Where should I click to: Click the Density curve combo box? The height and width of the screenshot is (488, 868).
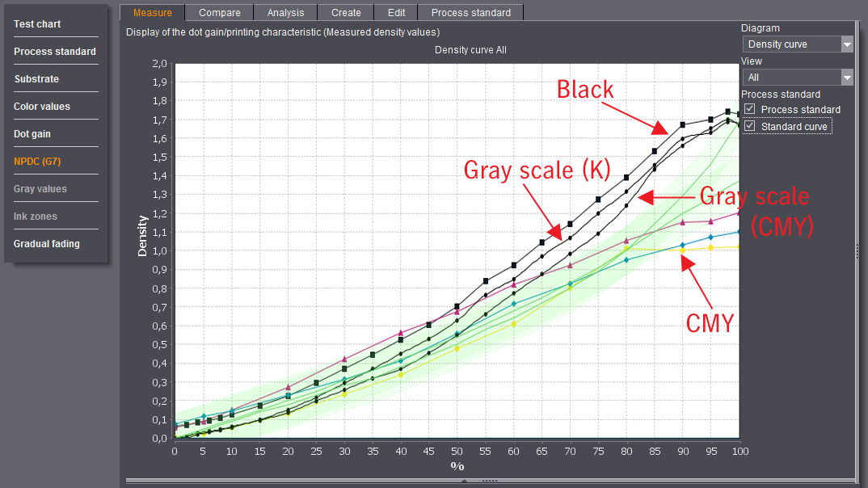(790, 44)
